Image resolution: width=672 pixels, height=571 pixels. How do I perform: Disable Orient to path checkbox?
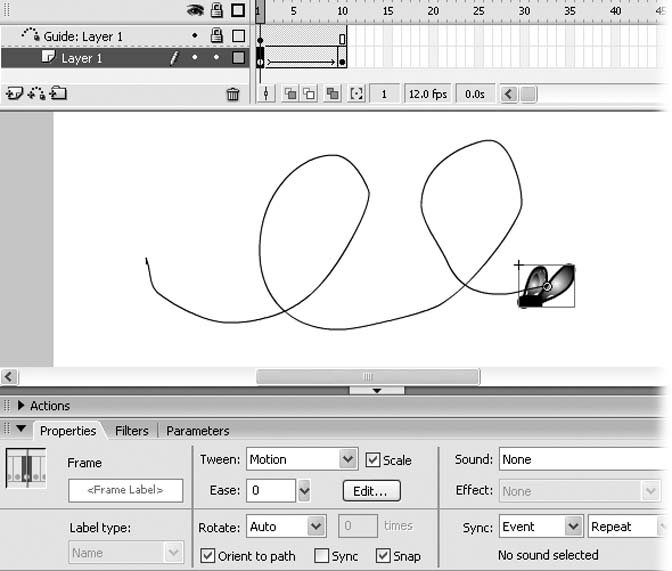point(208,556)
